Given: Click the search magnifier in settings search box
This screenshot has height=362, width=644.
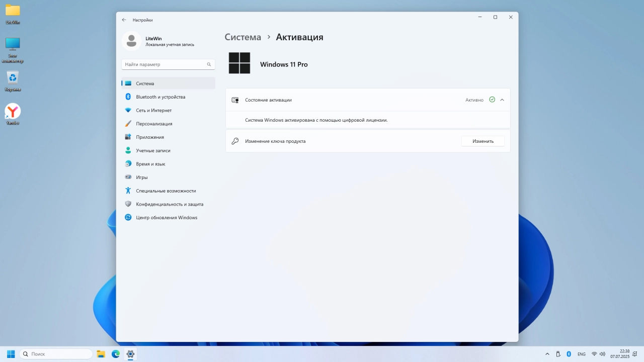Looking at the screenshot, I should click(x=209, y=64).
